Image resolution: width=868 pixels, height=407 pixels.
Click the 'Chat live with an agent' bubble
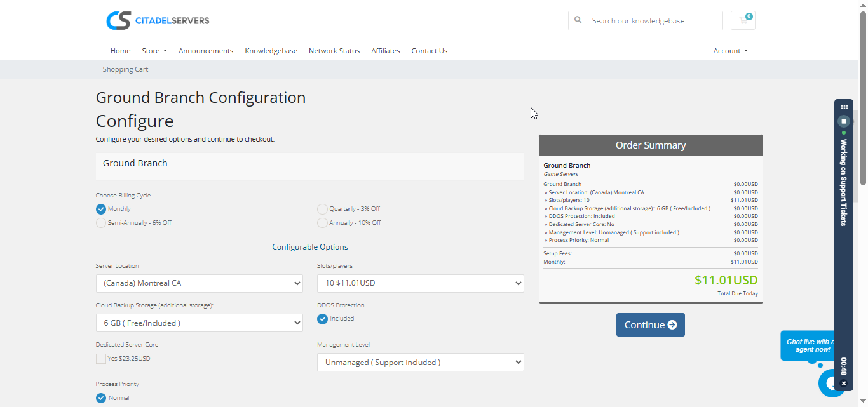pyautogui.click(x=808, y=345)
